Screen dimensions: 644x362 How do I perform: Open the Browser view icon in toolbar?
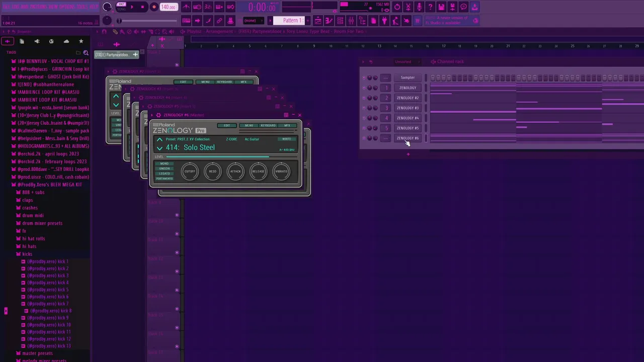[362, 21]
